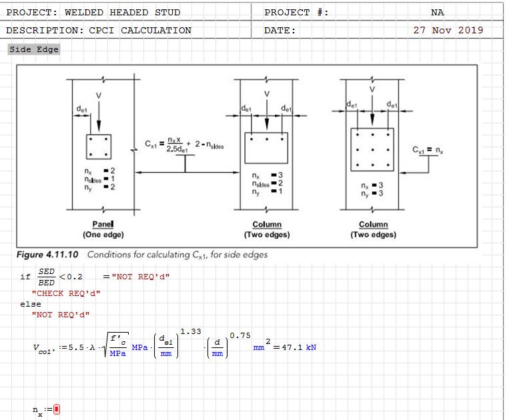Viewport: 509px width, 420px height.
Task: Click 'DESCRIPTION: CPCI CALCULATION' header text
Action: coord(99,31)
